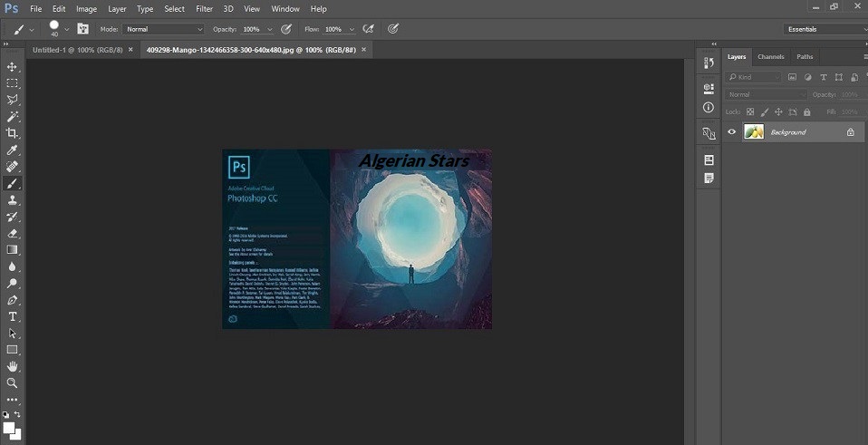Switch to the Paths tab
The height and width of the screenshot is (445, 868).
(x=805, y=56)
